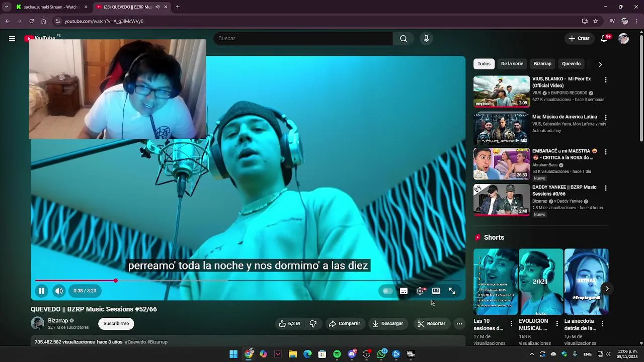
Task: Click the Crear button
Action: [579, 39]
